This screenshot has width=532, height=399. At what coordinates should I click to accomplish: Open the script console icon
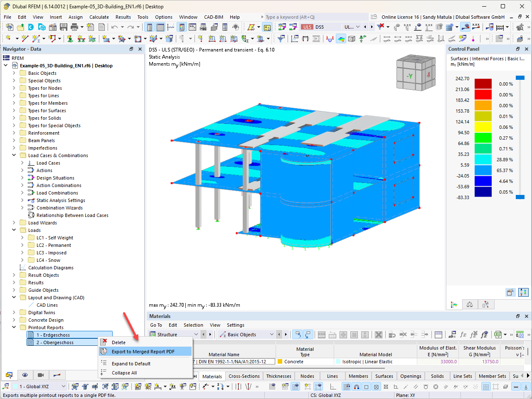(x=192, y=27)
